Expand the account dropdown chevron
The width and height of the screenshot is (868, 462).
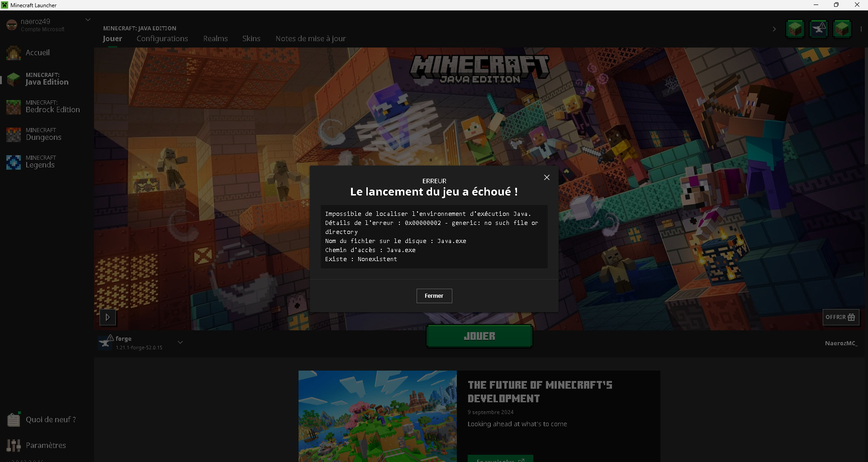point(88,19)
